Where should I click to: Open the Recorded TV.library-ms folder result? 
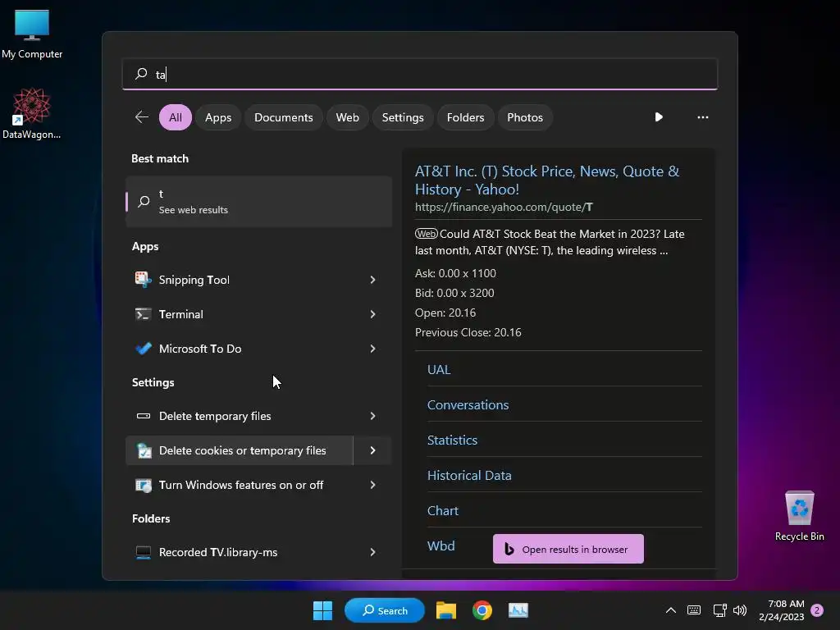[x=258, y=552]
